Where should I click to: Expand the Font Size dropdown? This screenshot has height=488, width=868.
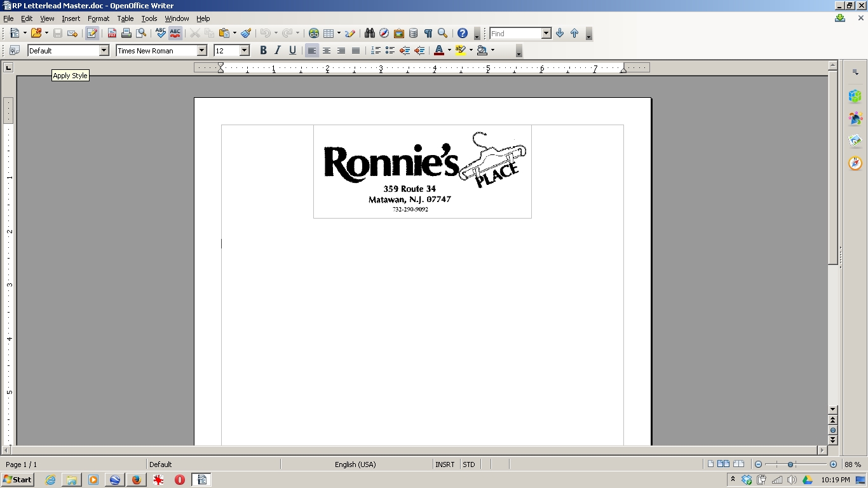(244, 51)
